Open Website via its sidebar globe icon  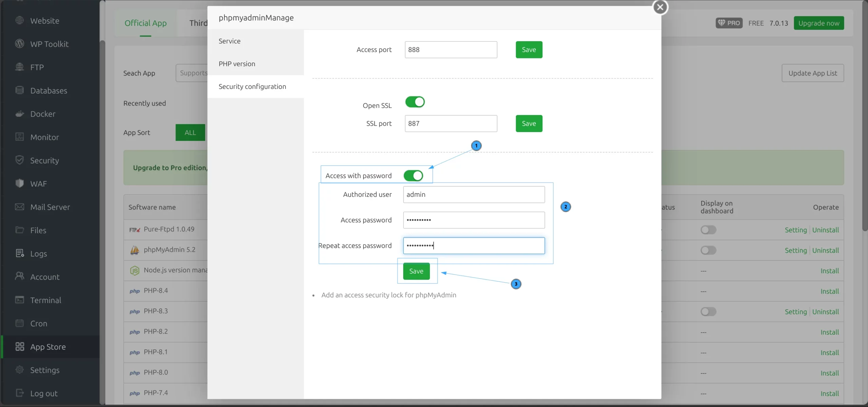[x=20, y=20]
